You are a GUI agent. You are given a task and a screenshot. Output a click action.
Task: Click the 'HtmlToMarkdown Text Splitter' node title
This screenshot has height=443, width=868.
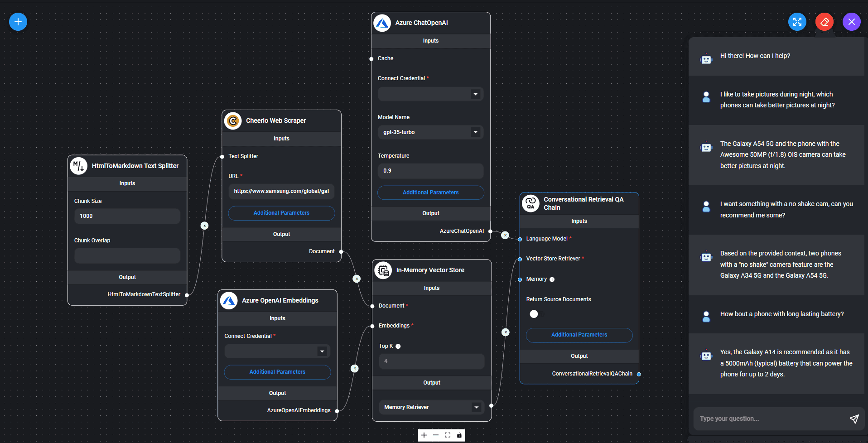[x=135, y=166]
